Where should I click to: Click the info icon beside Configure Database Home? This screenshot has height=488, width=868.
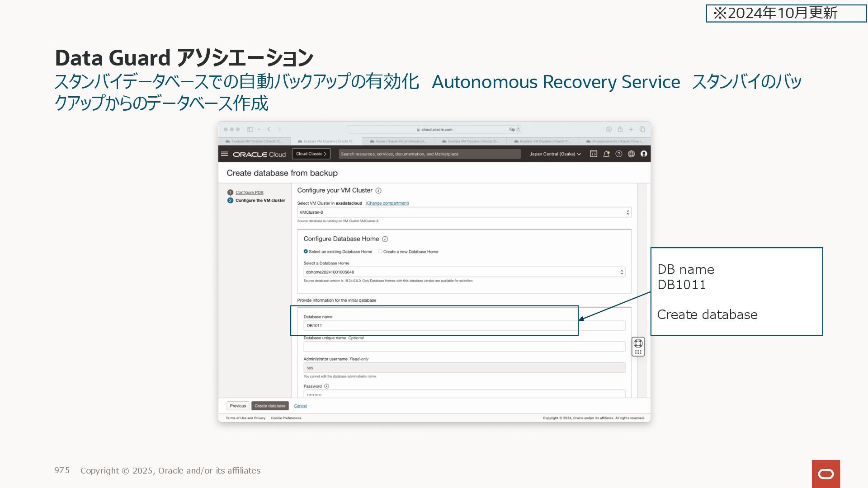click(x=385, y=239)
